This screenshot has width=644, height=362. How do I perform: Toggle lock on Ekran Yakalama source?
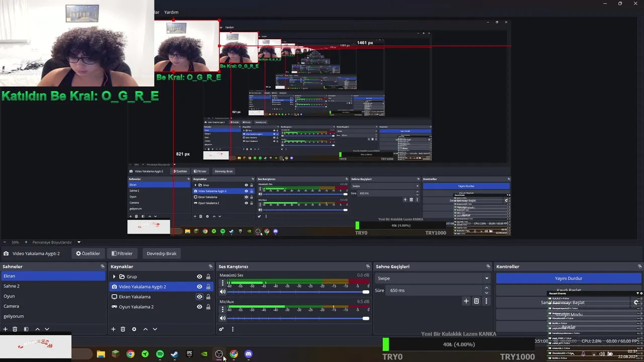pyautogui.click(x=208, y=297)
